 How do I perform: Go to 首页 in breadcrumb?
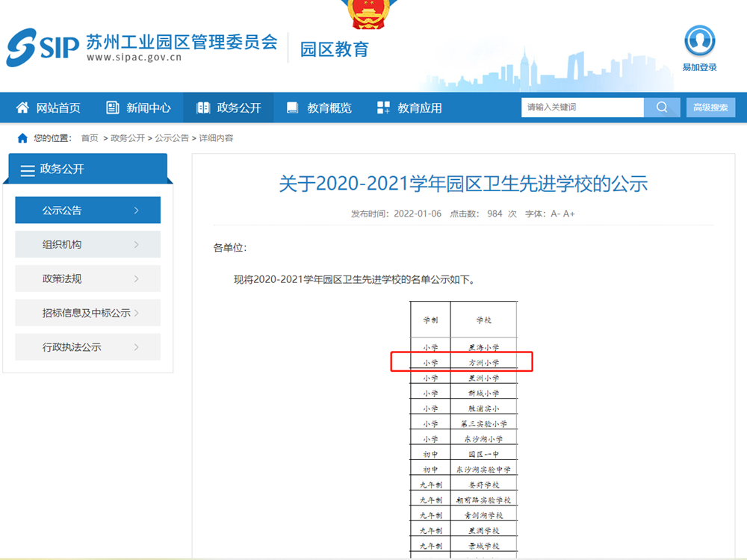click(x=90, y=138)
